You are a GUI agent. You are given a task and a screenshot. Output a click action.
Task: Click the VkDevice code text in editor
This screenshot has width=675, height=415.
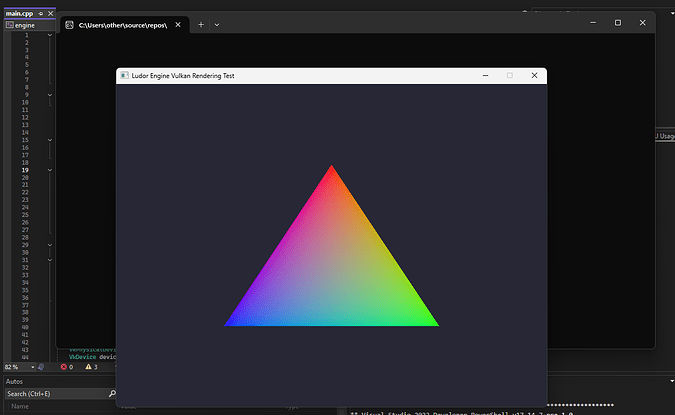tap(83, 357)
